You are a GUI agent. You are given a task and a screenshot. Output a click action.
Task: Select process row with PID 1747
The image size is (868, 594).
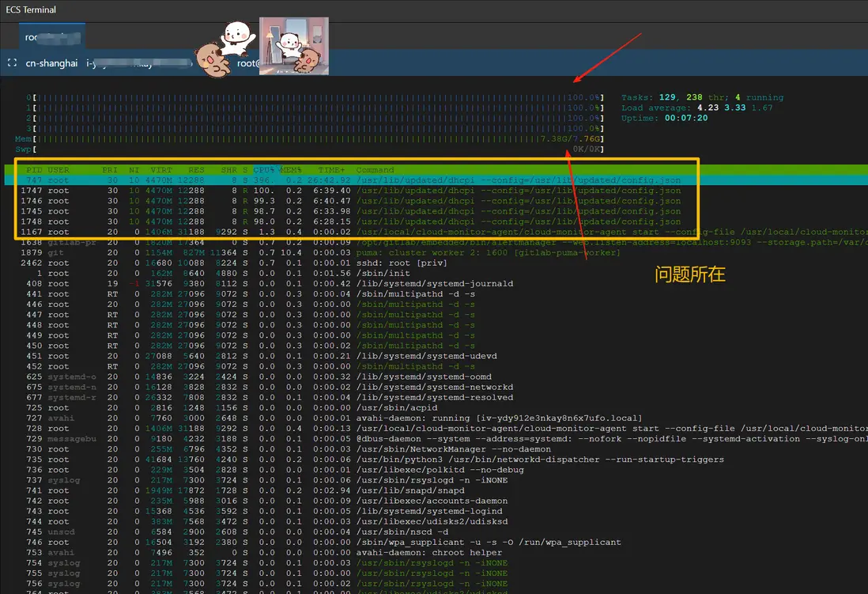356,191
